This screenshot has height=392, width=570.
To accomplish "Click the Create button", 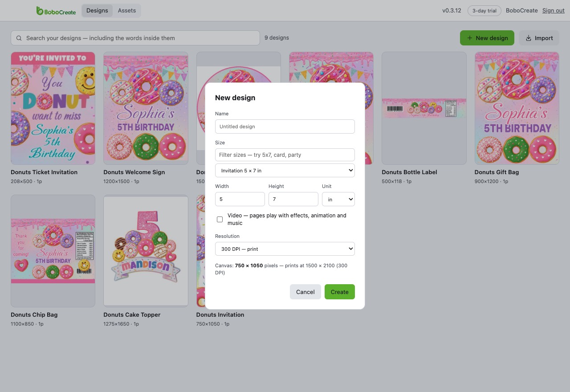I will coord(340,292).
